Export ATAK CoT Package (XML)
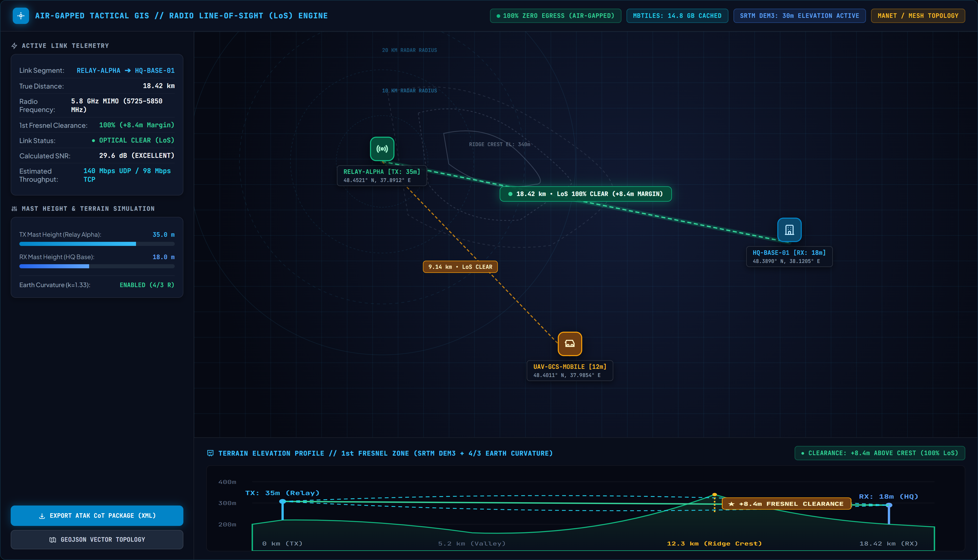Screen dimensions: 978x560 coord(97,516)
